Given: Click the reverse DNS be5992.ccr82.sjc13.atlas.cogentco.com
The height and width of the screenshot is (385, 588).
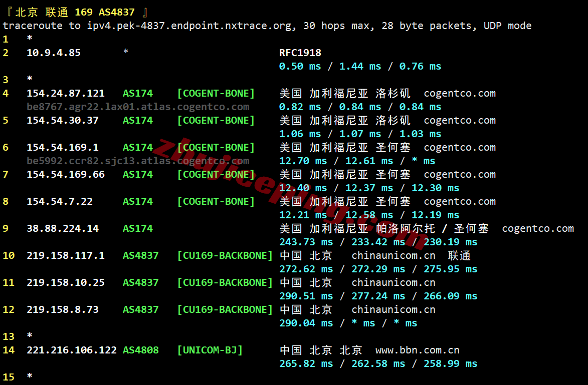Looking at the screenshot, I should pyautogui.click(x=138, y=161).
